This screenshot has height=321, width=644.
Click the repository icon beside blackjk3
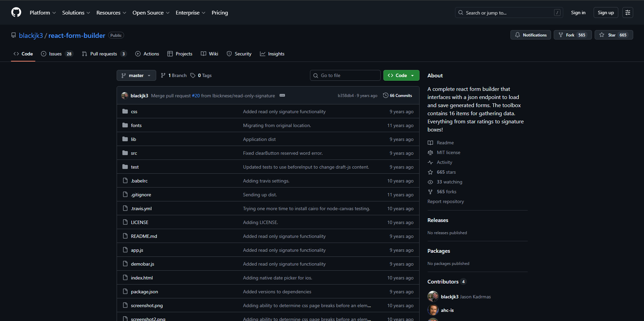click(14, 35)
